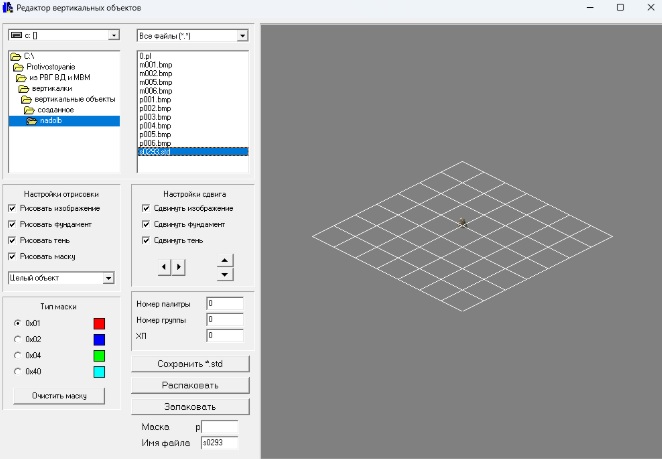Image resolution: width=662 pixels, height=459 pixels.
Task: Select mask type 0x40 radio button
Action: tap(17, 371)
